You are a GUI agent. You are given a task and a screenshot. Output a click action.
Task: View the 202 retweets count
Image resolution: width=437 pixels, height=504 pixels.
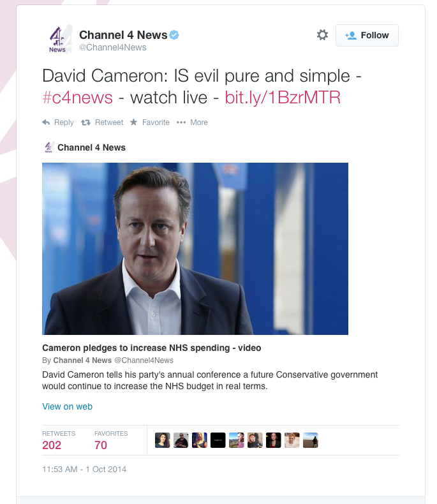coord(52,445)
